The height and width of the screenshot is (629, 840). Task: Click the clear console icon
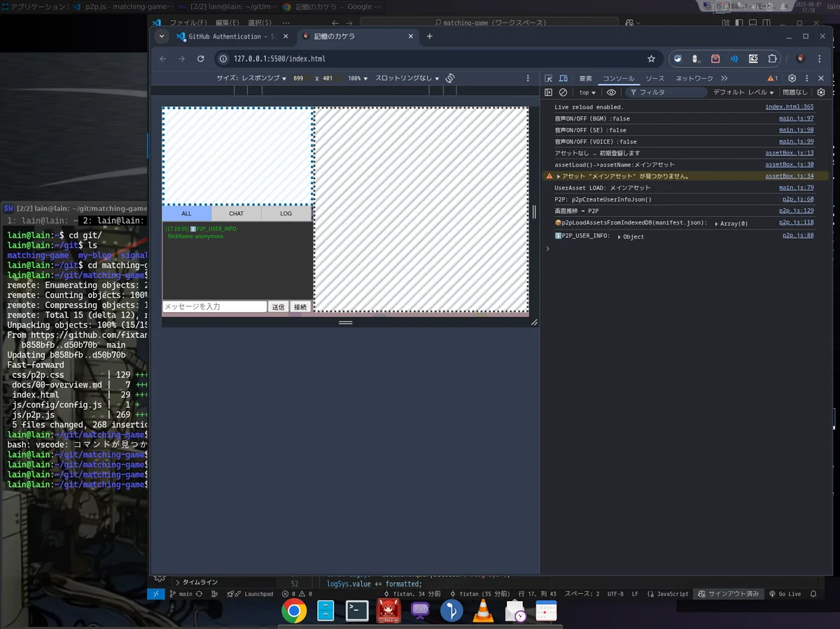click(563, 92)
